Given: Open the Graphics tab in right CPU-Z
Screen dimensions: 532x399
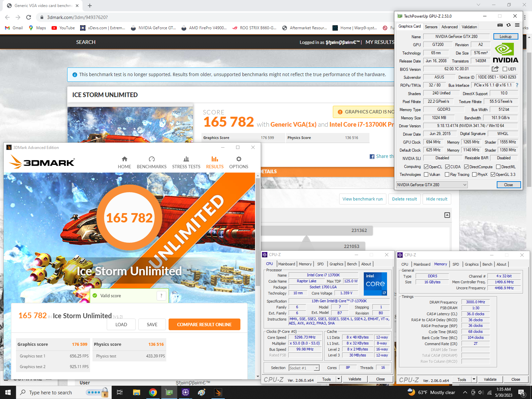Looking at the screenshot, I should [471, 264].
